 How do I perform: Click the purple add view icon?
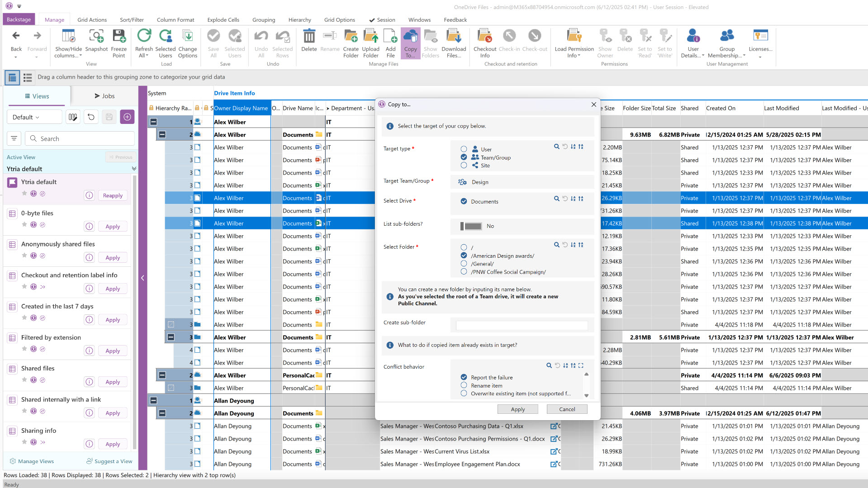click(127, 117)
